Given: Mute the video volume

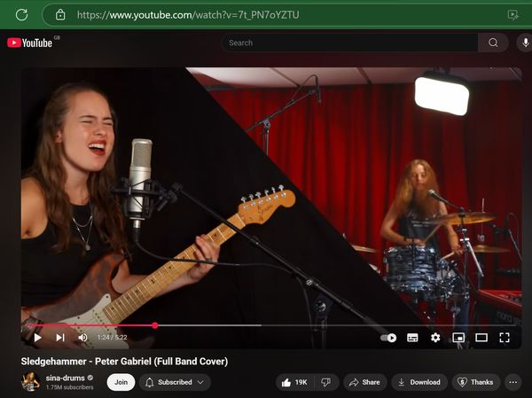Looking at the screenshot, I should (82, 337).
